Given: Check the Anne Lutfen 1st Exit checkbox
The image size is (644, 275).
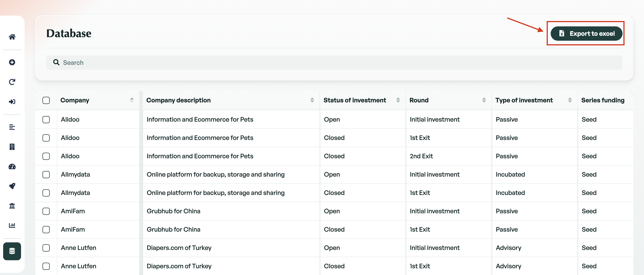Looking at the screenshot, I should tap(46, 266).
